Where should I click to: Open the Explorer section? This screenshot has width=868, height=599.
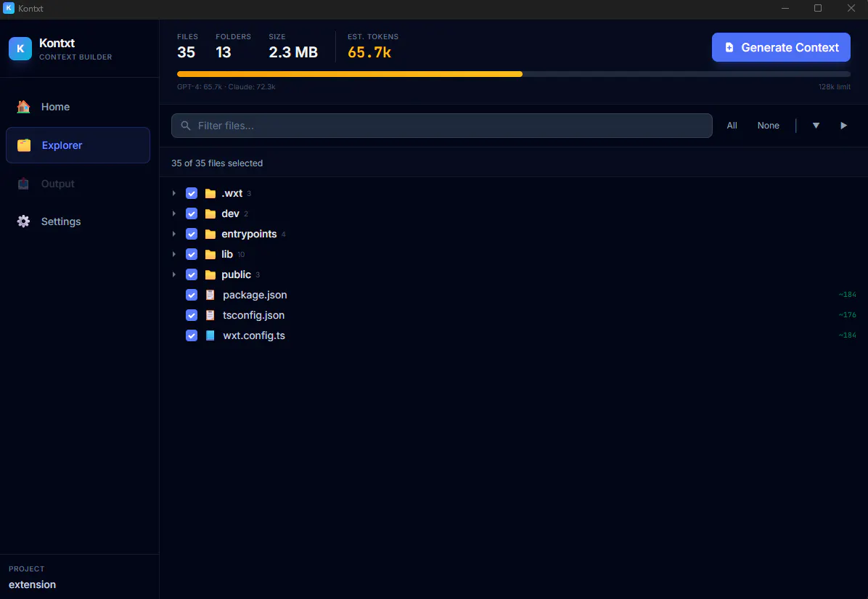click(x=78, y=145)
